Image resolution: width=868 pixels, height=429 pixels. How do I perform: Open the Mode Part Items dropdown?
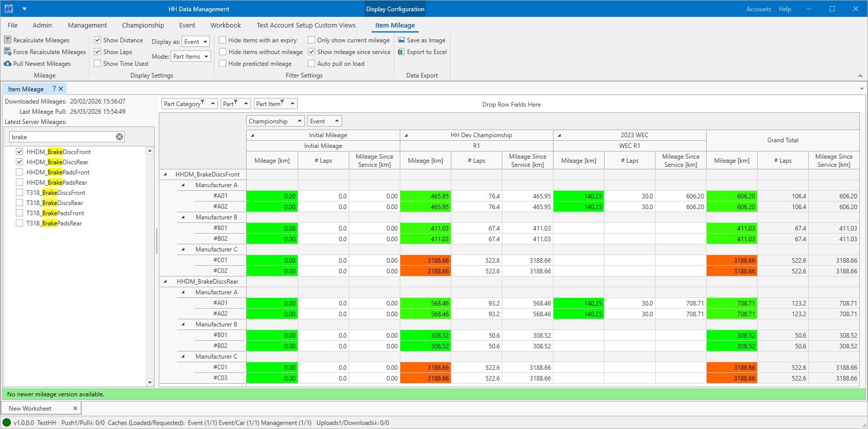pos(191,57)
